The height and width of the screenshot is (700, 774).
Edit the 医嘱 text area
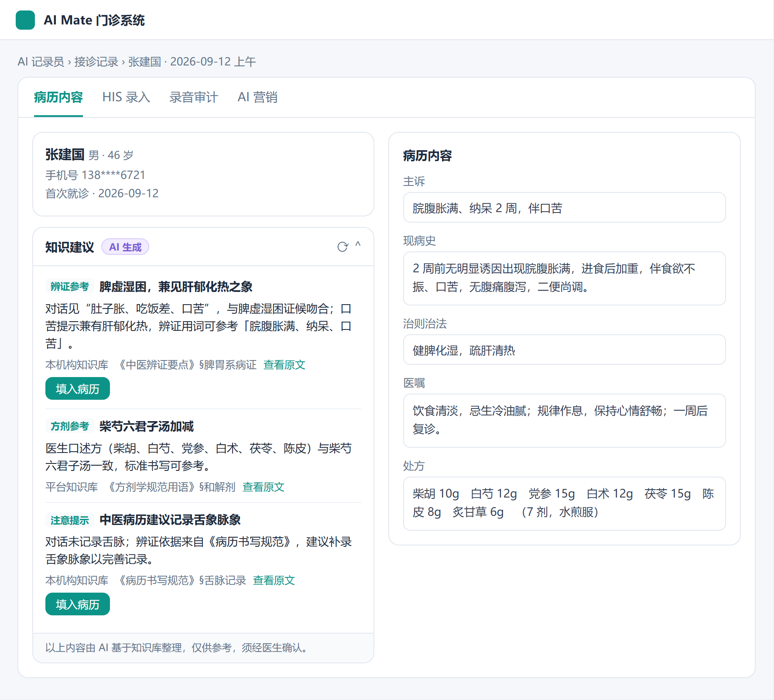[565, 421]
